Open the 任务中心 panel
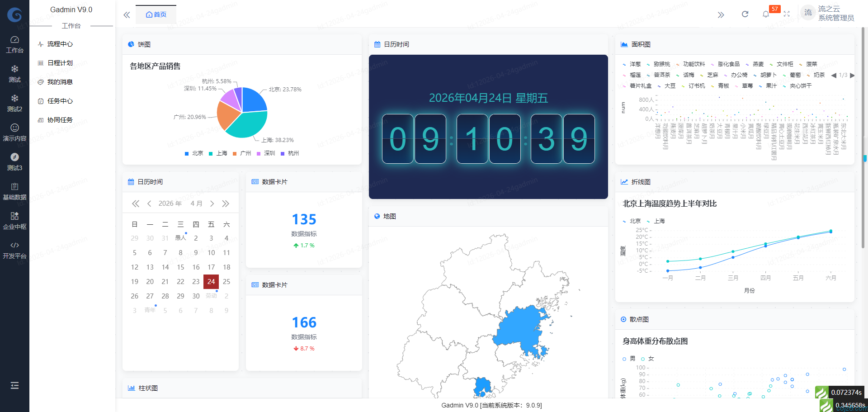The height and width of the screenshot is (412, 868). pos(59,101)
